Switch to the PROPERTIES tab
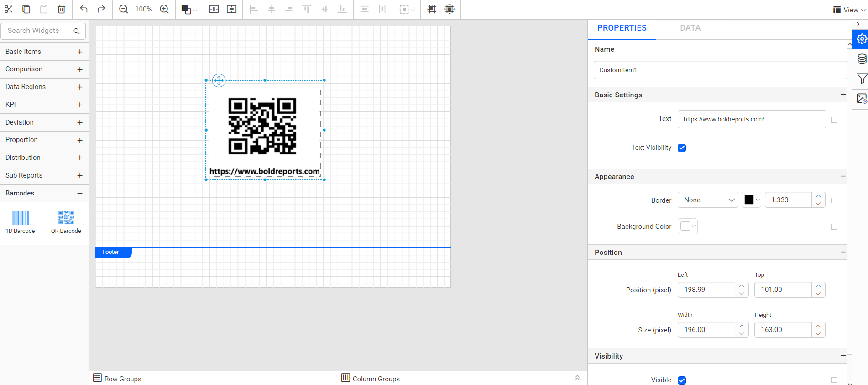Image resolution: width=868 pixels, height=385 pixels. tap(622, 28)
